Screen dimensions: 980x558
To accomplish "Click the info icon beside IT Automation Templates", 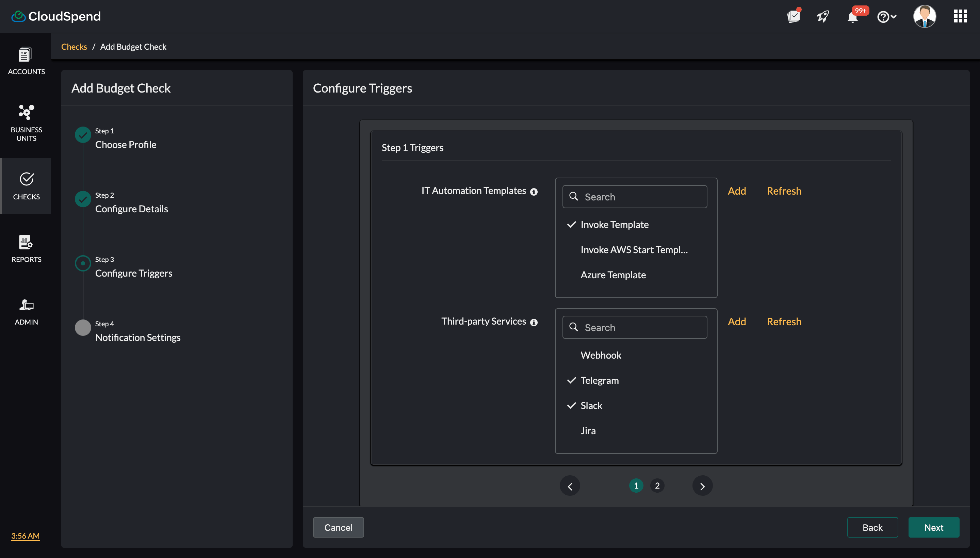I will pyautogui.click(x=534, y=192).
